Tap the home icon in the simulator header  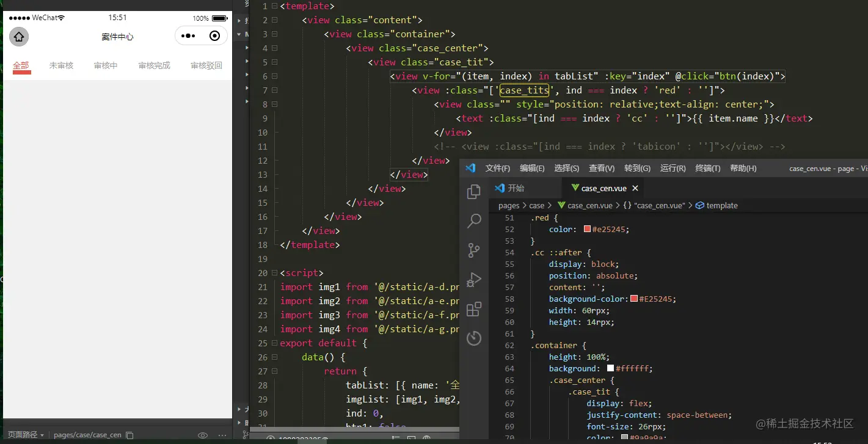[x=19, y=37]
